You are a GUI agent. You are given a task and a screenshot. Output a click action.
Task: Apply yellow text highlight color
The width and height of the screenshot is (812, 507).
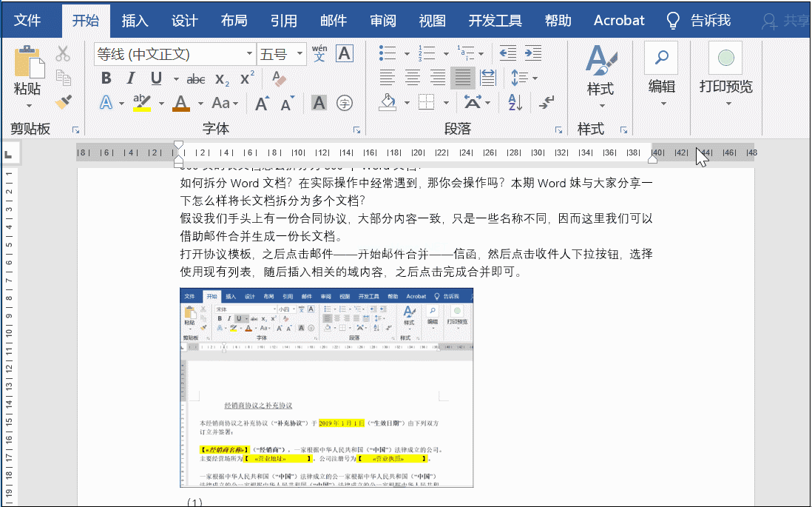[141, 103]
